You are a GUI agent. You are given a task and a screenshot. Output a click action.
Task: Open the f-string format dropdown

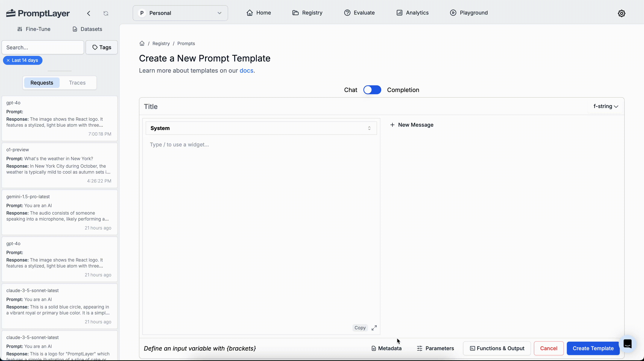click(x=606, y=106)
